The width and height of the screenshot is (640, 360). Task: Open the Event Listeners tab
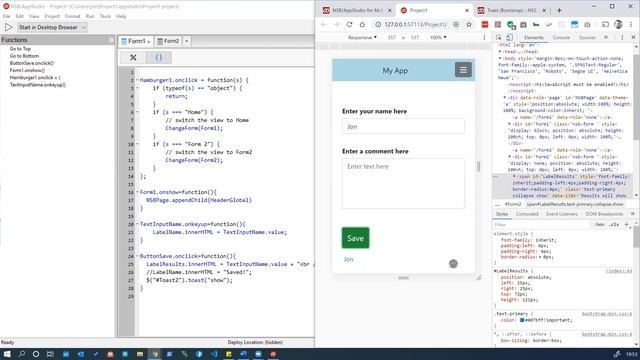pos(562,214)
